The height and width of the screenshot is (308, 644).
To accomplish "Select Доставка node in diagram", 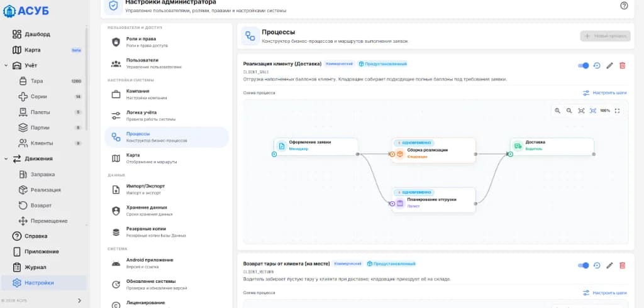I will pos(552,146).
